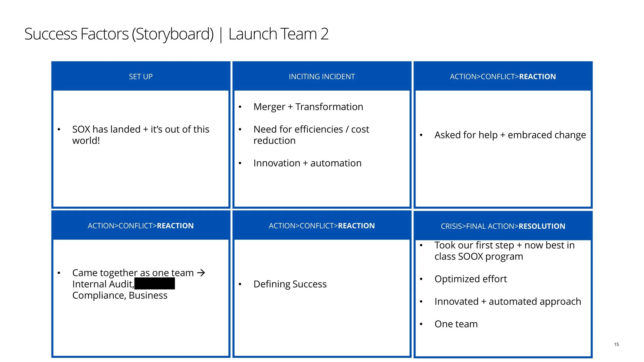Select the black redaction box
Image resolution: width=644 pixels, height=362 pixels.
(x=155, y=284)
